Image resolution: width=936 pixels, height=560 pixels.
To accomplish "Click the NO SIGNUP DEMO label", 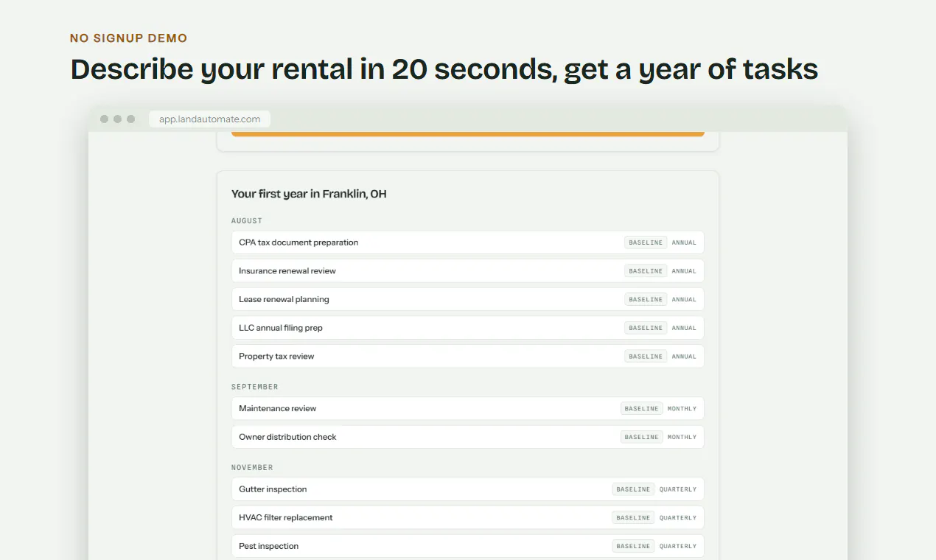I will (129, 38).
